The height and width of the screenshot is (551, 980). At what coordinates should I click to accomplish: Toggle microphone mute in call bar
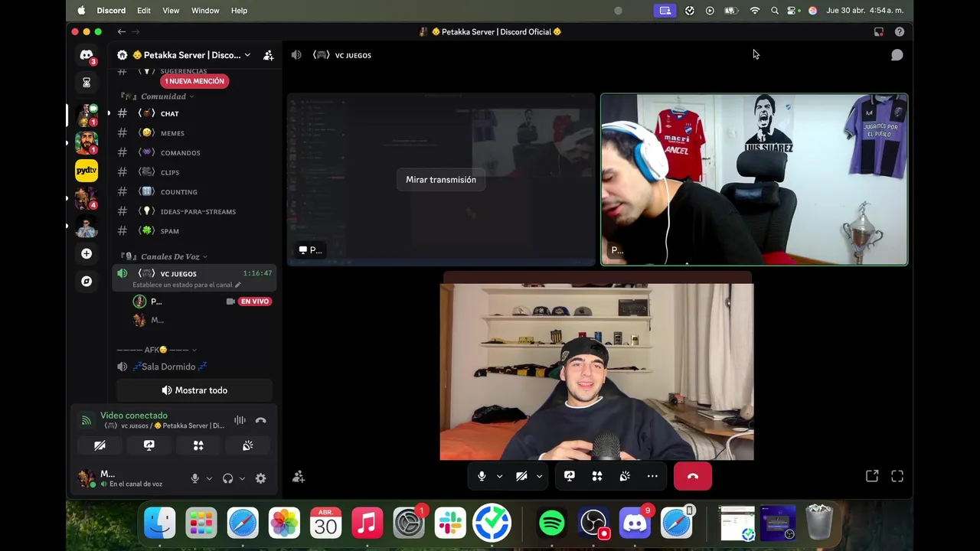[x=482, y=476]
